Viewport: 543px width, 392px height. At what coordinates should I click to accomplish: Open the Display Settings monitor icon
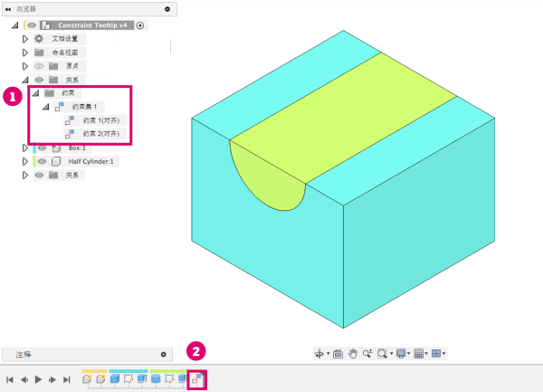tap(401, 354)
